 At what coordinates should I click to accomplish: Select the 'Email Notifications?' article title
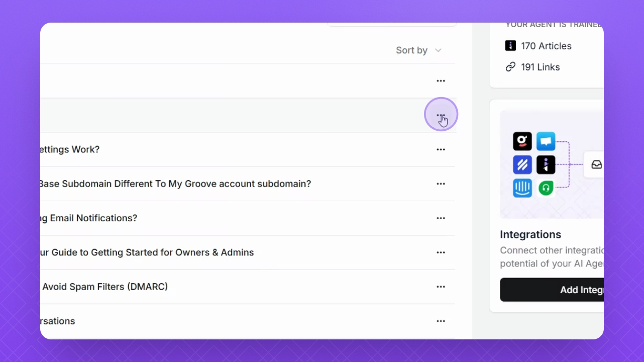click(89, 218)
